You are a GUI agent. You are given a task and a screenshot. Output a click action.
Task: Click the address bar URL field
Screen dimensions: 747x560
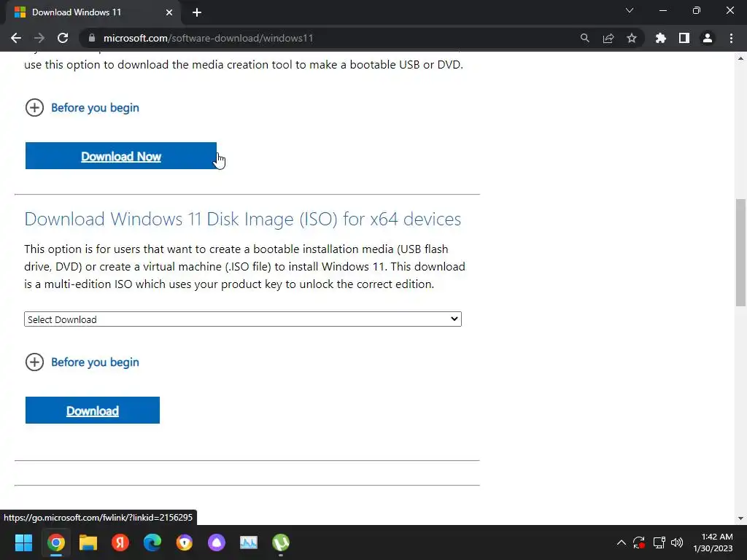point(329,38)
